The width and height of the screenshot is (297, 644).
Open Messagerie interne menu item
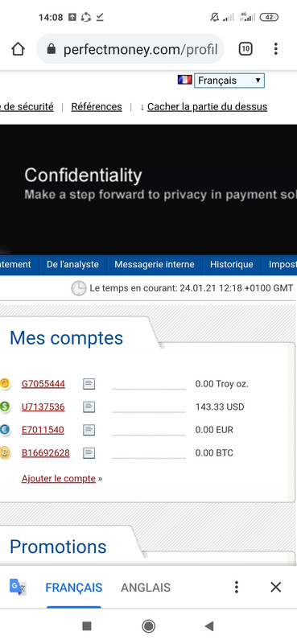155,265
